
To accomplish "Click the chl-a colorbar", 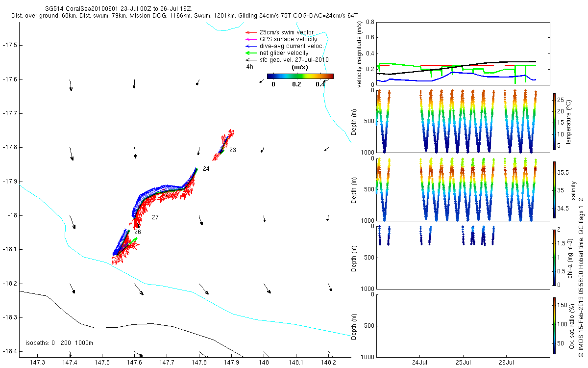I will pyautogui.click(x=554, y=257).
